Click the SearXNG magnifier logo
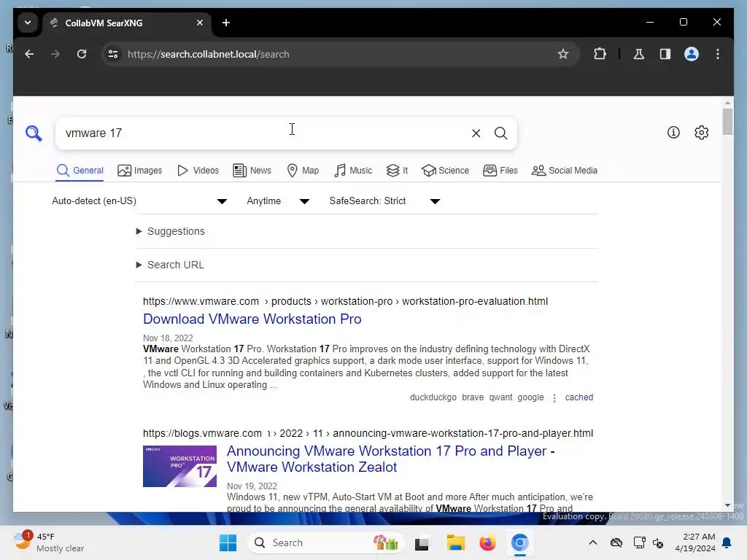This screenshot has height=560, width=747. click(x=34, y=133)
